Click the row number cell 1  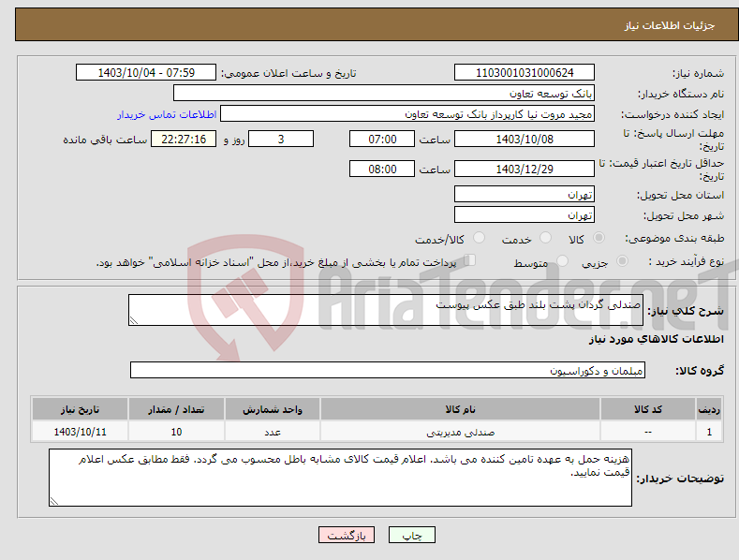[x=709, y=432]
